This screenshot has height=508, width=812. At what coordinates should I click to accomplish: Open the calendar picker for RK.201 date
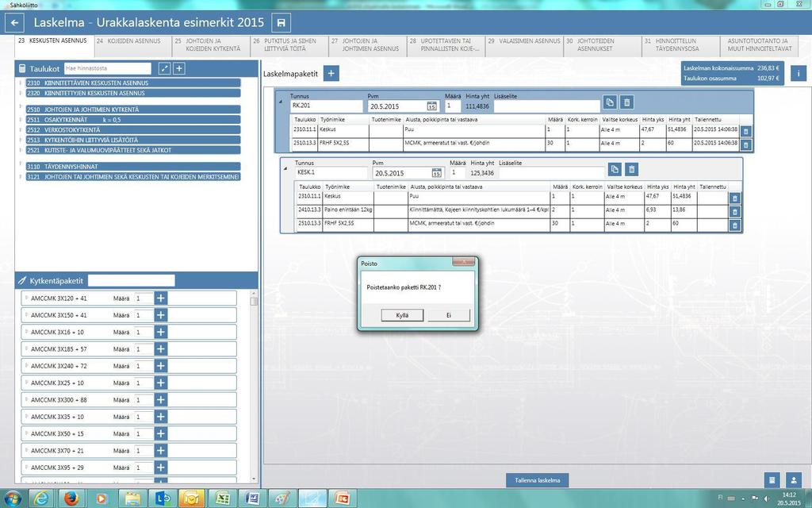tap(431, 106)
